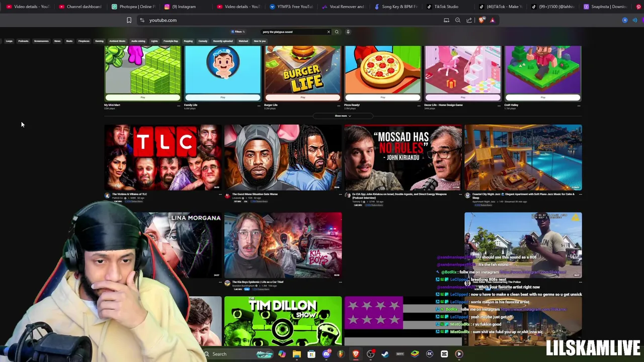Switch to Song Key & BPM tab

tap(396, 7)
